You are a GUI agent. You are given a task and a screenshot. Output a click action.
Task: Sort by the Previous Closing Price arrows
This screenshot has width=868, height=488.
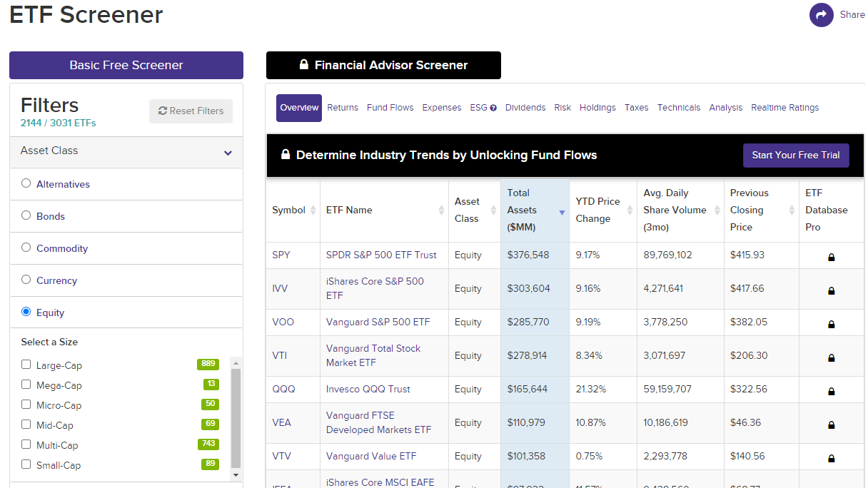[792, 210]
